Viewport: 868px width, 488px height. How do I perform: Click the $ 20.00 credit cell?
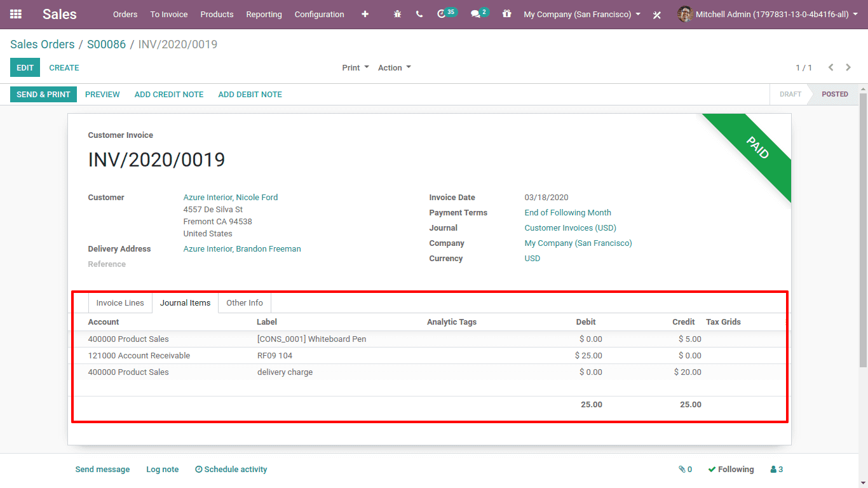point(688,372)
